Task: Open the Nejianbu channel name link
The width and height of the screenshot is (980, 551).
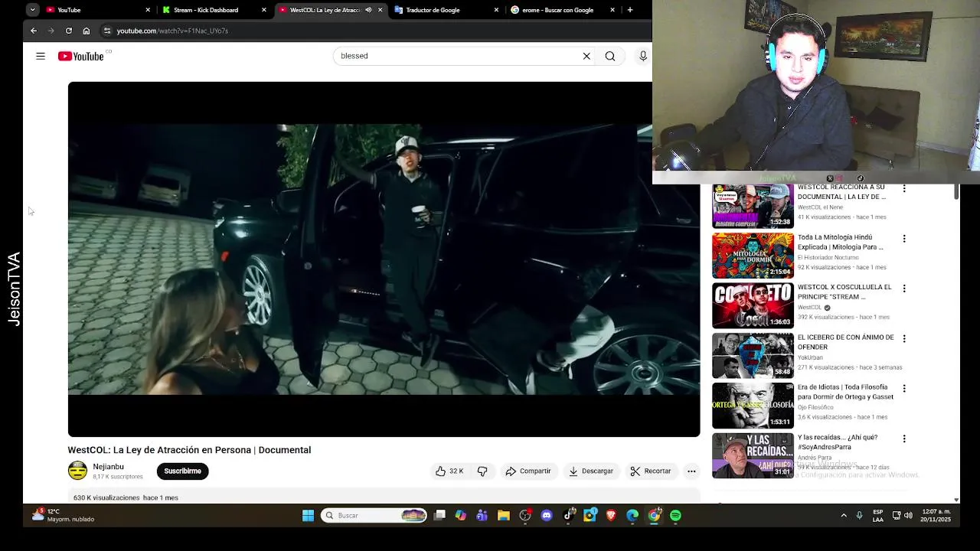Action: click(108, 467)
